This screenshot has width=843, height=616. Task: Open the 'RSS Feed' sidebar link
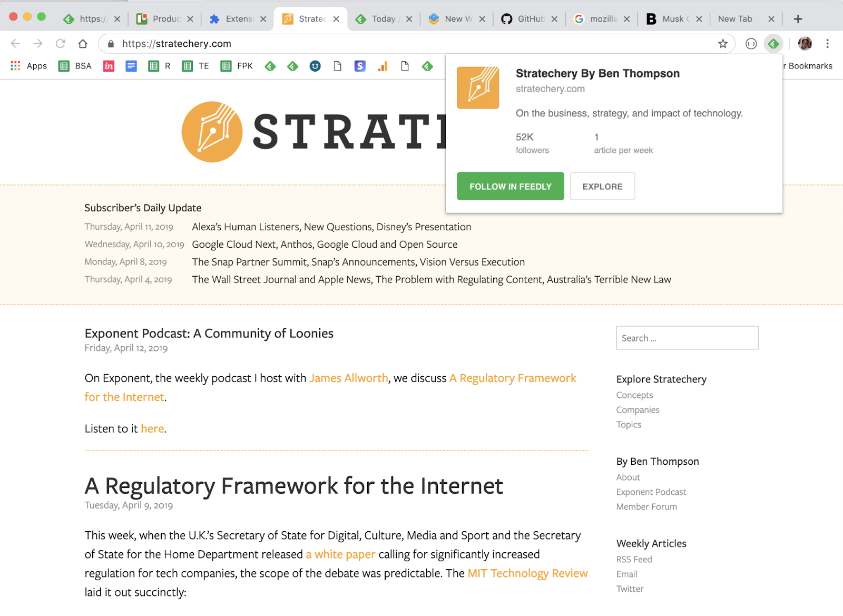tap(634, 560)
